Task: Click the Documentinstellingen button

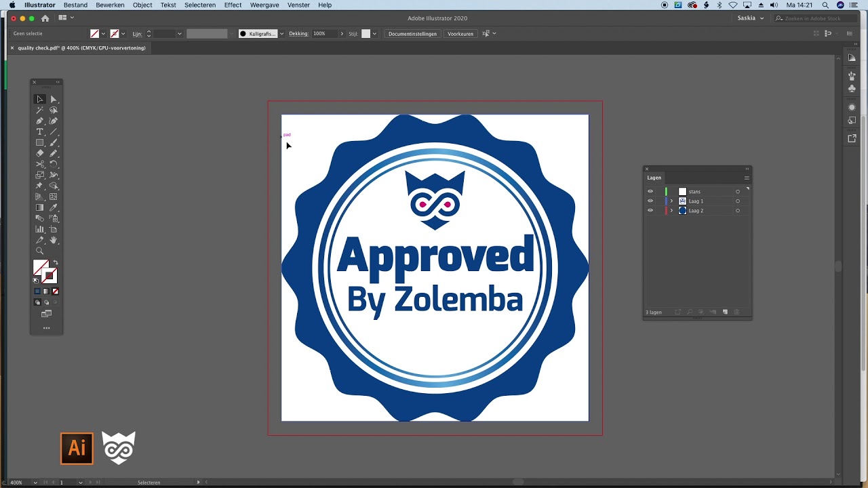Action: pyautogui.click(x=412, y=34)
